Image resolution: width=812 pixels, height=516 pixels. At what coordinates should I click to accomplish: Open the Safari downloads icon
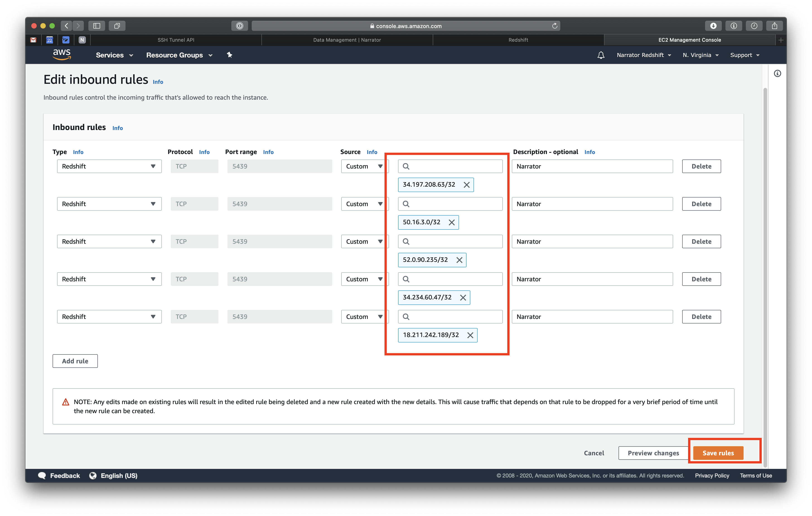[x=713, y=26]
